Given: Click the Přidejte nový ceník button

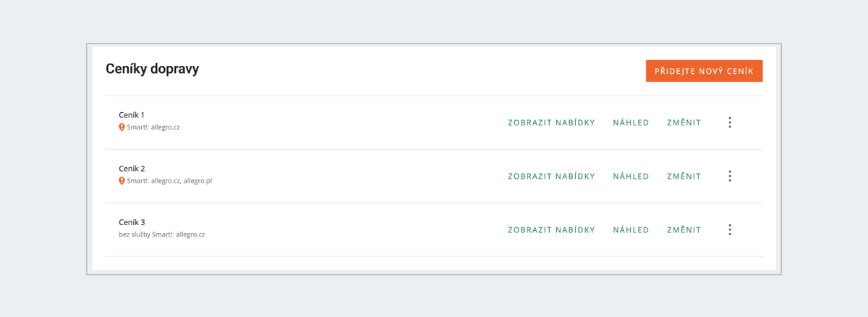Looking at the screenshot, I should [705, 71].
